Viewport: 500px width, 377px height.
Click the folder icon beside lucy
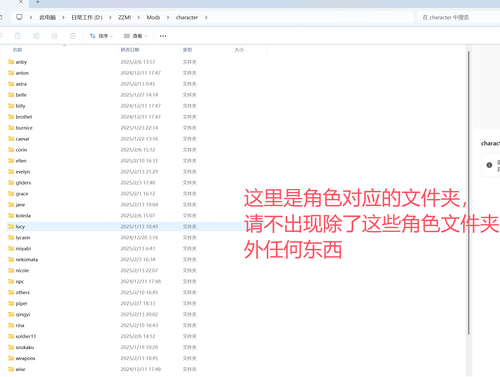(x=11, y=227)
